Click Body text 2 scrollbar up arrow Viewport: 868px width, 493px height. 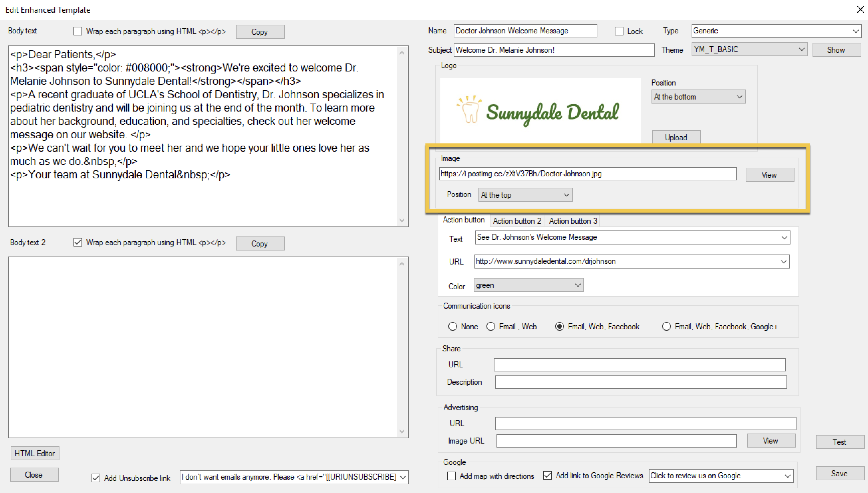click(402, 264)
